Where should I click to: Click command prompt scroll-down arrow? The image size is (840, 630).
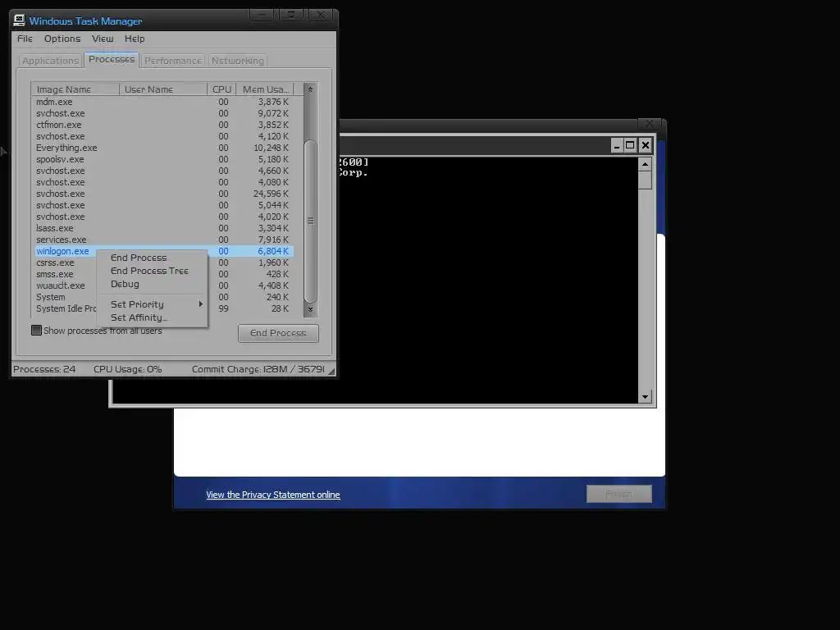(x=645, y=397)
